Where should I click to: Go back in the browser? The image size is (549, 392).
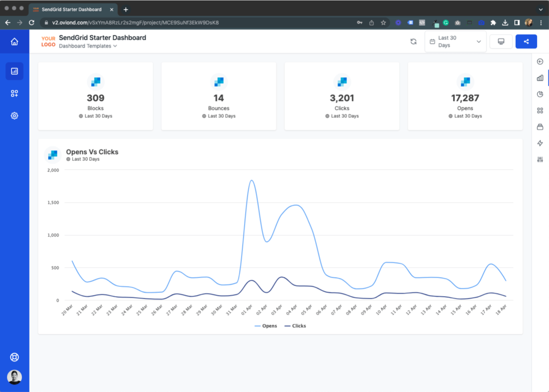tap(8, 22)
